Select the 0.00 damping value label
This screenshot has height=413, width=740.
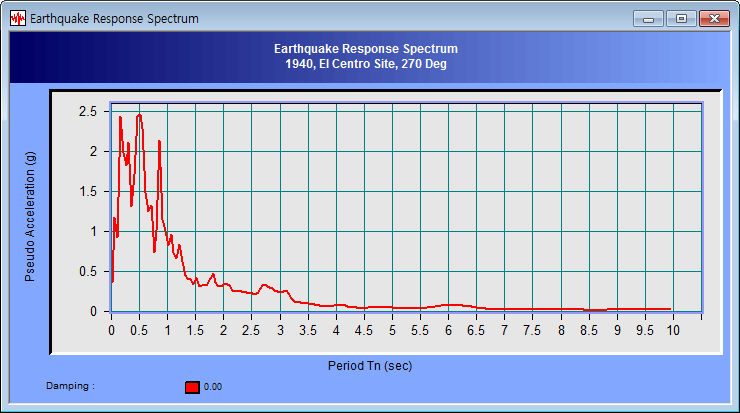point(213,387)
